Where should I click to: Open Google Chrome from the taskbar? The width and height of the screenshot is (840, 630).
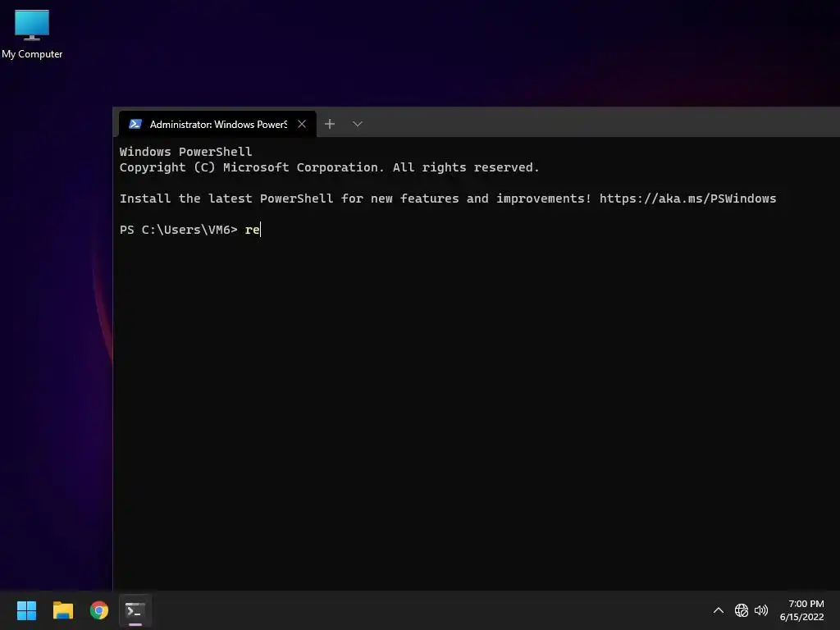(99, 610)
